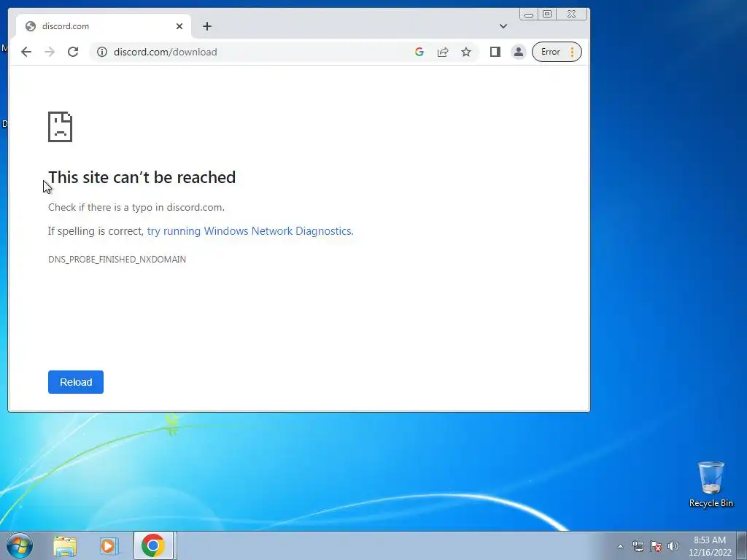
Task: Expand the tab search chevron
Action: click(x=503, y=26)
